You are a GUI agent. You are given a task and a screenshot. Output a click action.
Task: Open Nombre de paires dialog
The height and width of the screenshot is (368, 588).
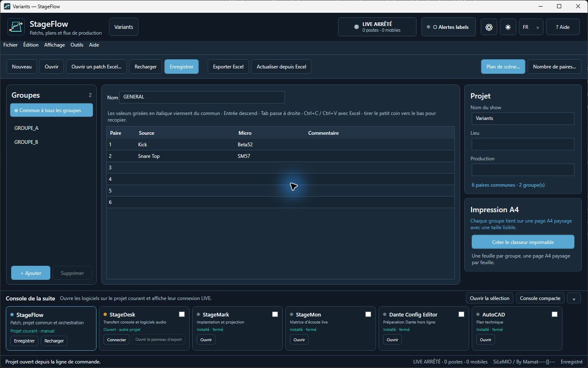555,67
